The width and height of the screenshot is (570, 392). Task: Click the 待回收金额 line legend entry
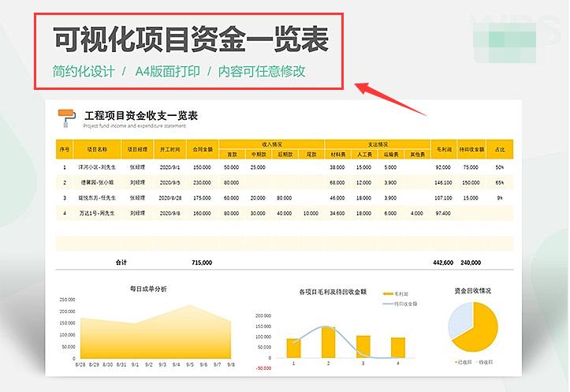point(400,304)
